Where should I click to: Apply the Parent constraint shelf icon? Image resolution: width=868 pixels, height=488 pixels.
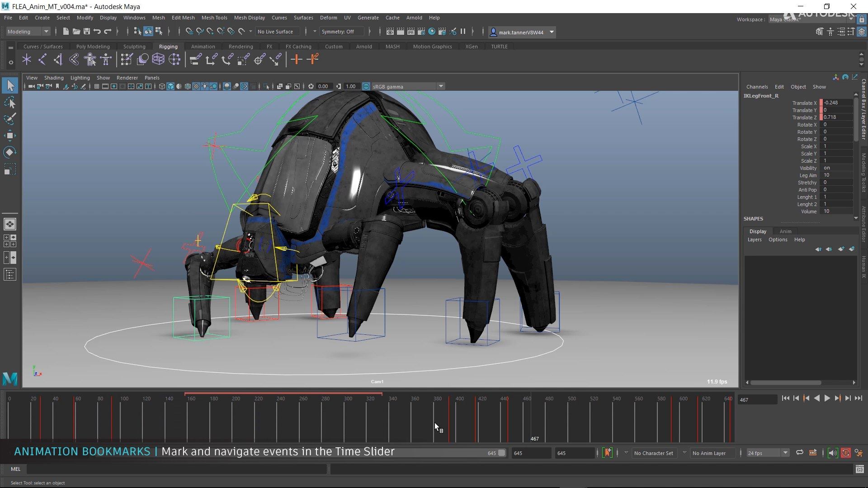[x=196, y=59]
